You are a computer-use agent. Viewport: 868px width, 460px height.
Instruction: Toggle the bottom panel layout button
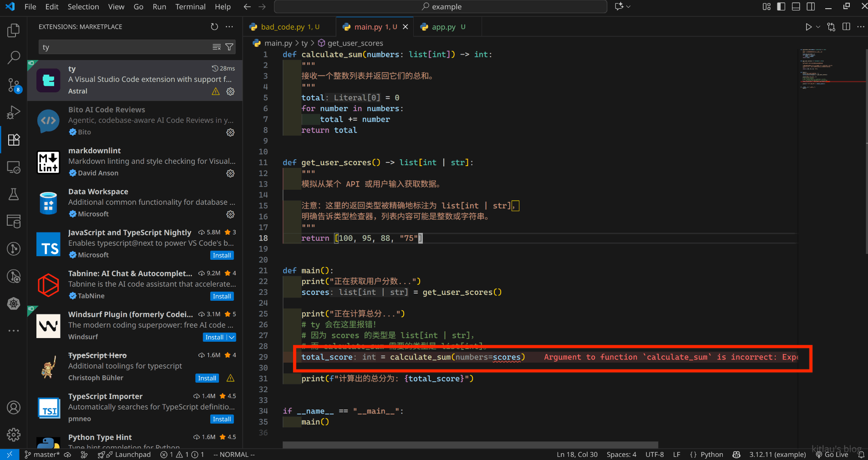796,6
